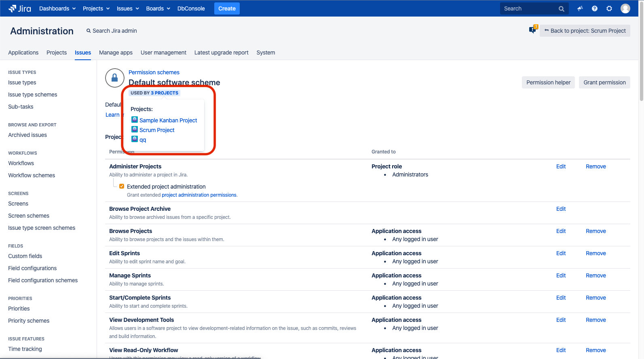This screenshot has width=644, height=359.
Task: Open the settings gear icon
Action: point(609,8)
